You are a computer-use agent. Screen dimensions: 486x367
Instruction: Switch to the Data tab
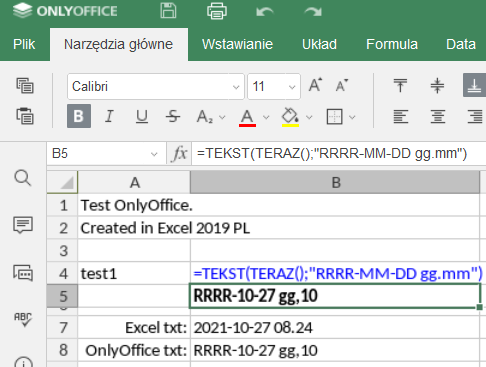point(461,44)
